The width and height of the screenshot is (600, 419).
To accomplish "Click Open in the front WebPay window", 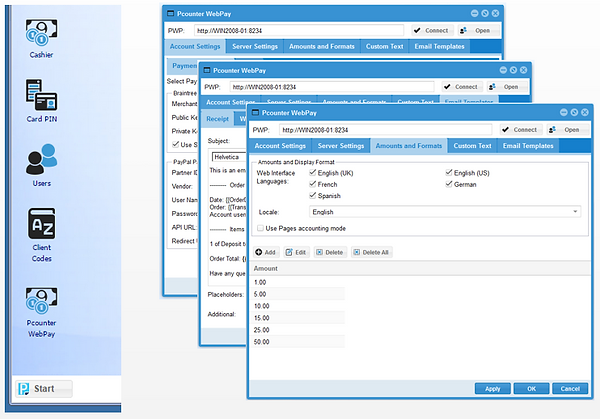I will click(566, 130).
